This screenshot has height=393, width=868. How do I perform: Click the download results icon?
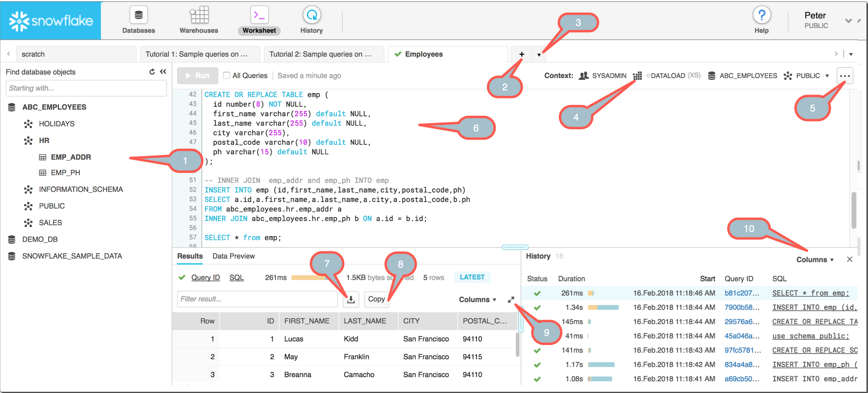point(351,299)
